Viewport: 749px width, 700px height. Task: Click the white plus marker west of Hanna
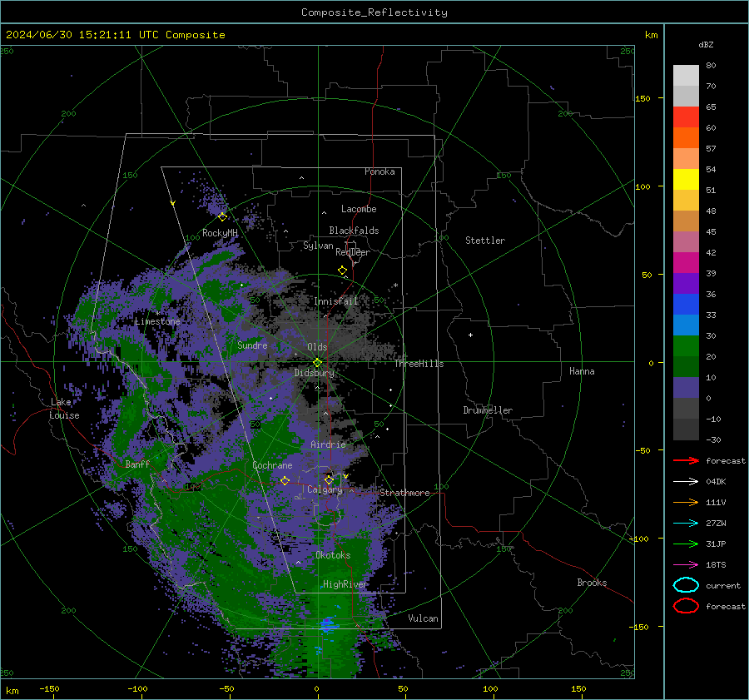(470, 335)
